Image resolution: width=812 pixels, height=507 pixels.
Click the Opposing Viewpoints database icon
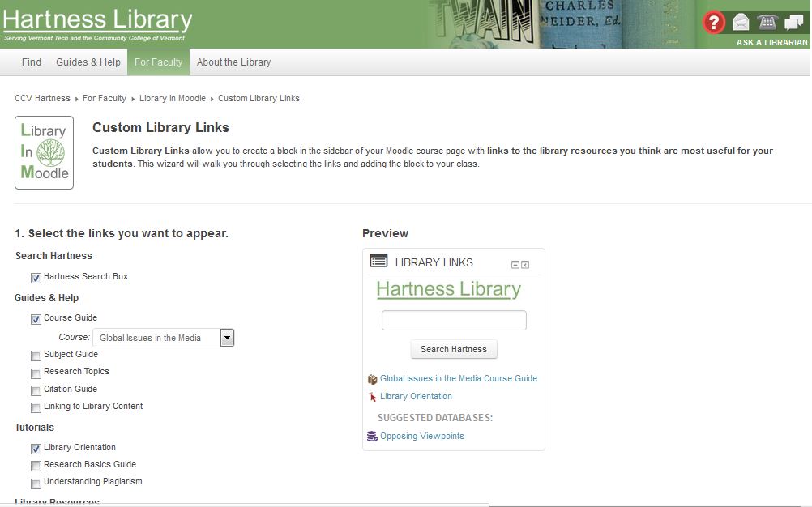click(372, 436)
